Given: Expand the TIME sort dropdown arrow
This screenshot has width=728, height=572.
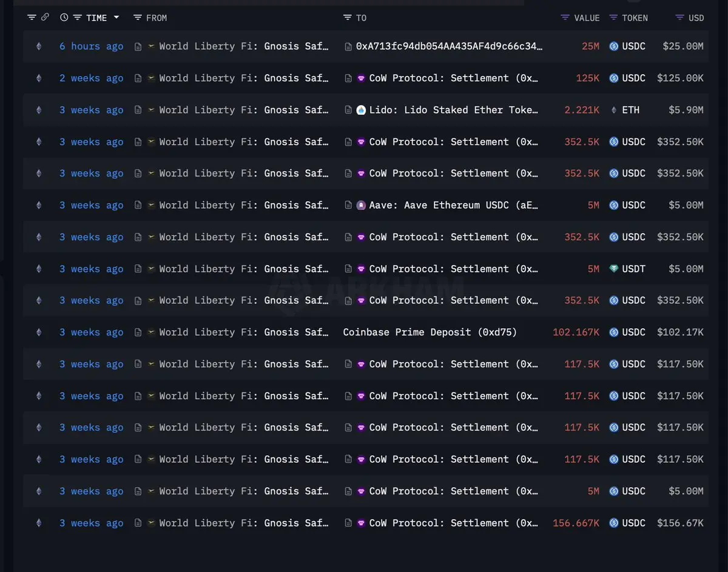Looking at the screenshot, I should 116,18.
